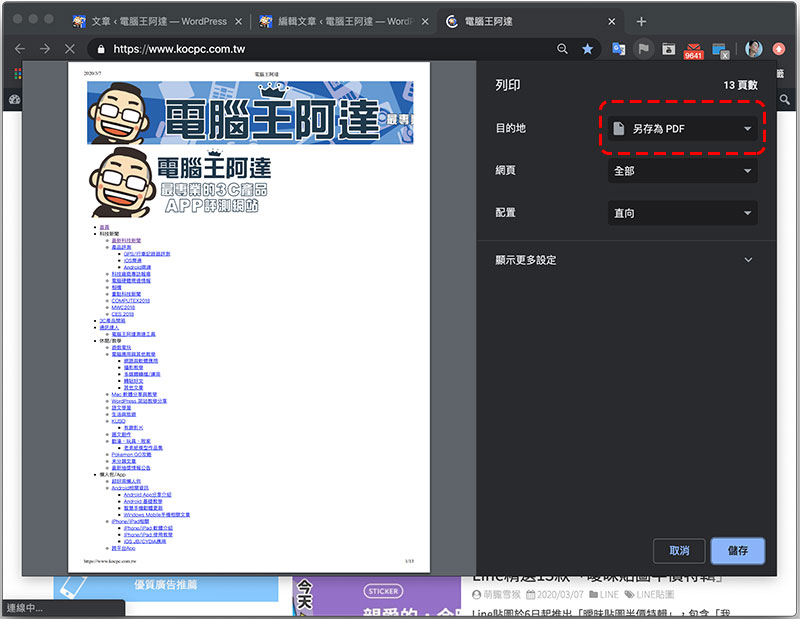The image size is (800, 619).
Task: Select the 電腦王阿達 browser tab
Action: pos(531,21)
